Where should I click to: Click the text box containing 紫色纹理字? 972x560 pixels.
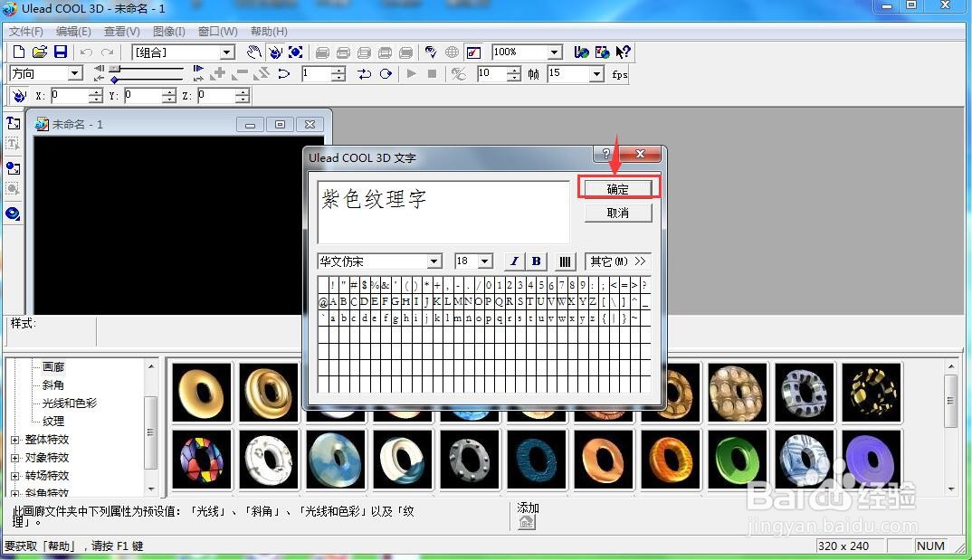pyautogui.click(x=443, y=212)
